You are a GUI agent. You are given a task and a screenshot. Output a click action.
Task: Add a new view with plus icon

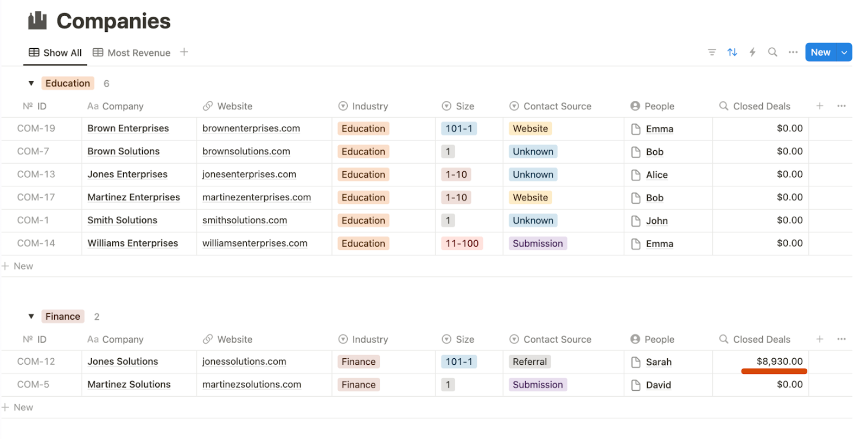pos(184,52)
